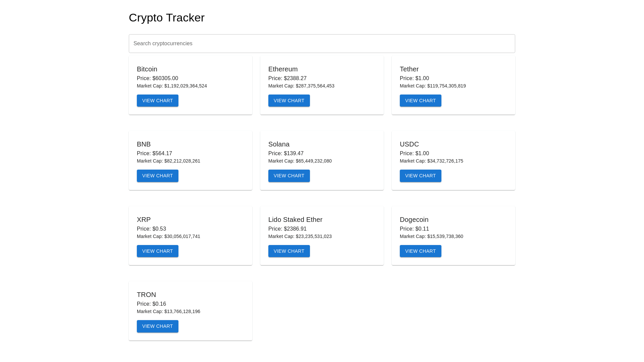Open XRP's chart view

tap(157, 251)
